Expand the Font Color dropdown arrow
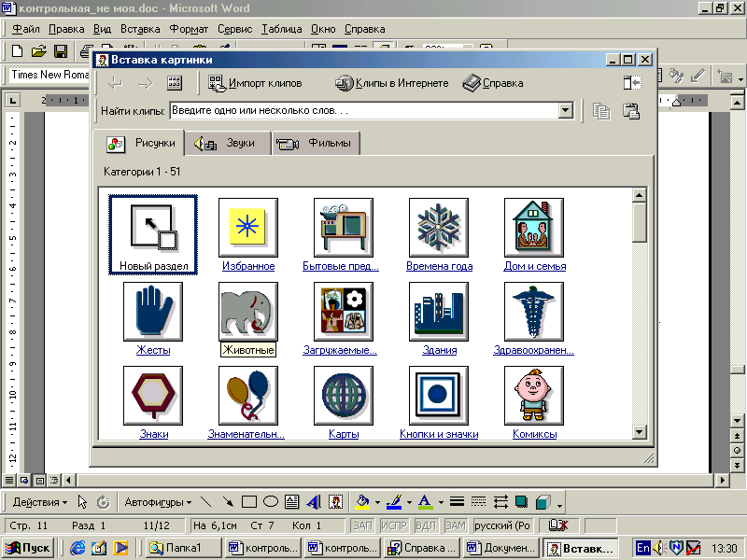This screenshot has width=747, height=560. click(x=441, y=502)
